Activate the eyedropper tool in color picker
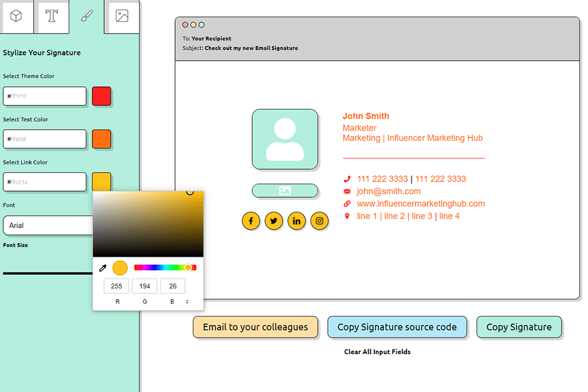 point(103,268)
